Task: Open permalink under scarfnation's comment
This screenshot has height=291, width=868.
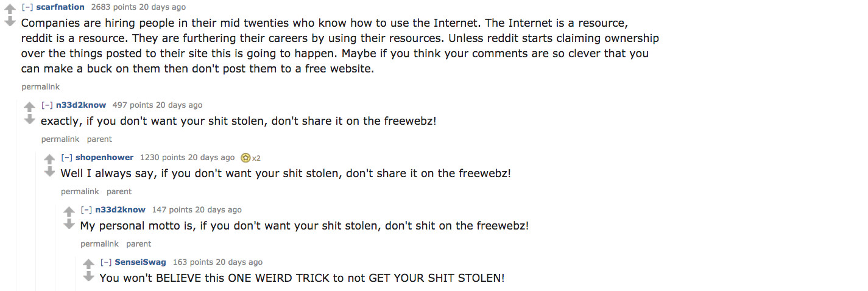Action: 40,87
